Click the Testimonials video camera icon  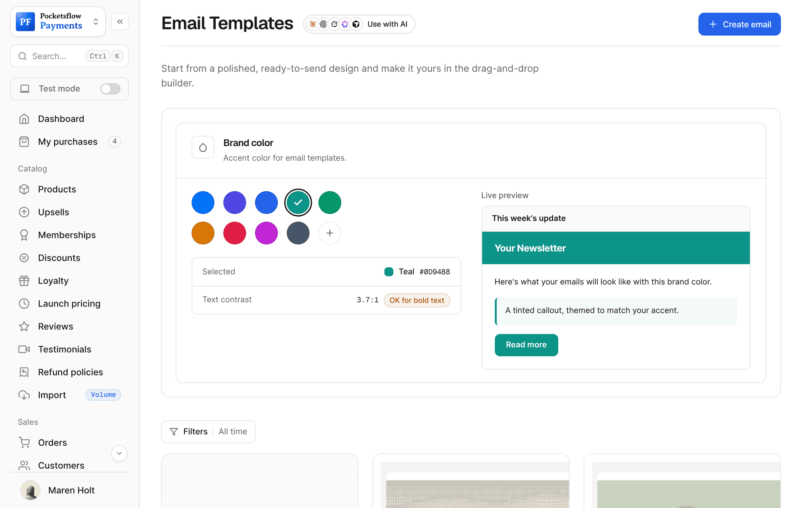click(24, 349)
